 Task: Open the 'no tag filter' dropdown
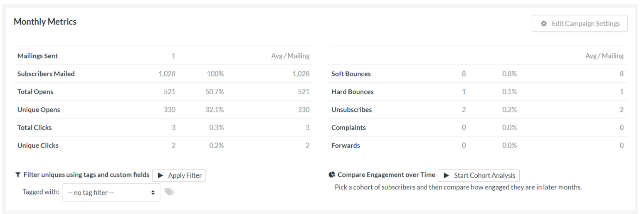[x=111, y=192]
